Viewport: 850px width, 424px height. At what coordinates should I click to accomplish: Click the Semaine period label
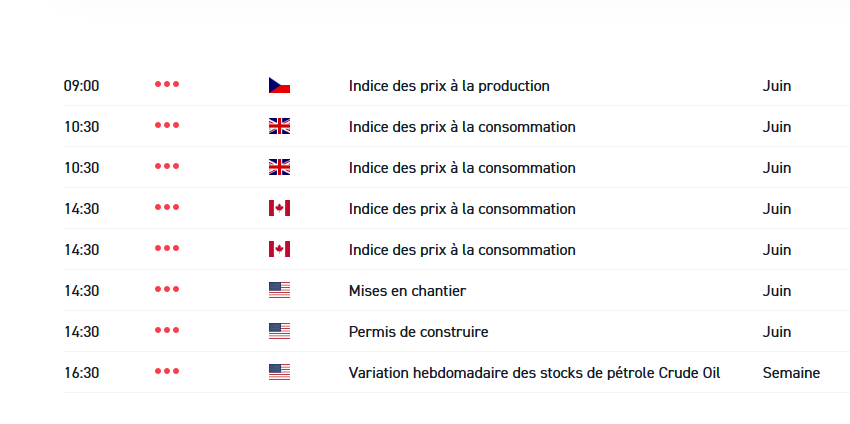tap(791, 373)
